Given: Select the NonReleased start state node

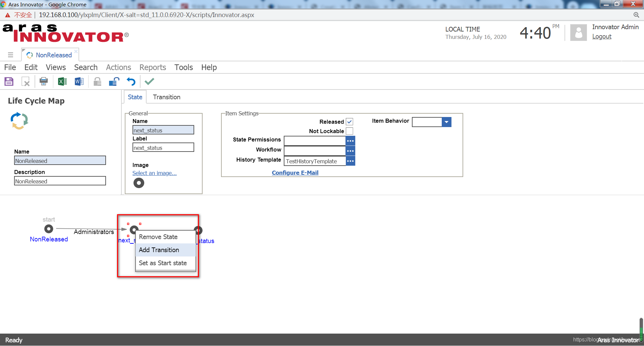Looking at the screenshot, I should point(49,229).
